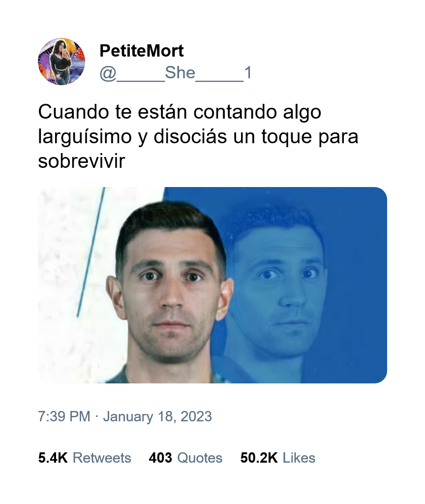The height and width of the screenshot is (504, 425).
Task: Open the @_____She_____1 handle link
Action: pyautogui.click(x=176, y=73)
